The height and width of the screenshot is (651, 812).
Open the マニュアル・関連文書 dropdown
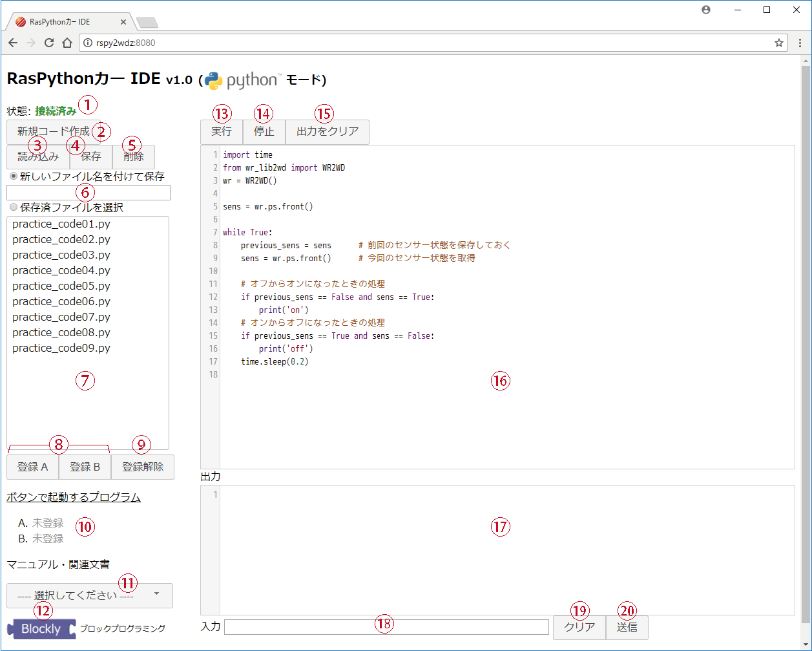90,595
